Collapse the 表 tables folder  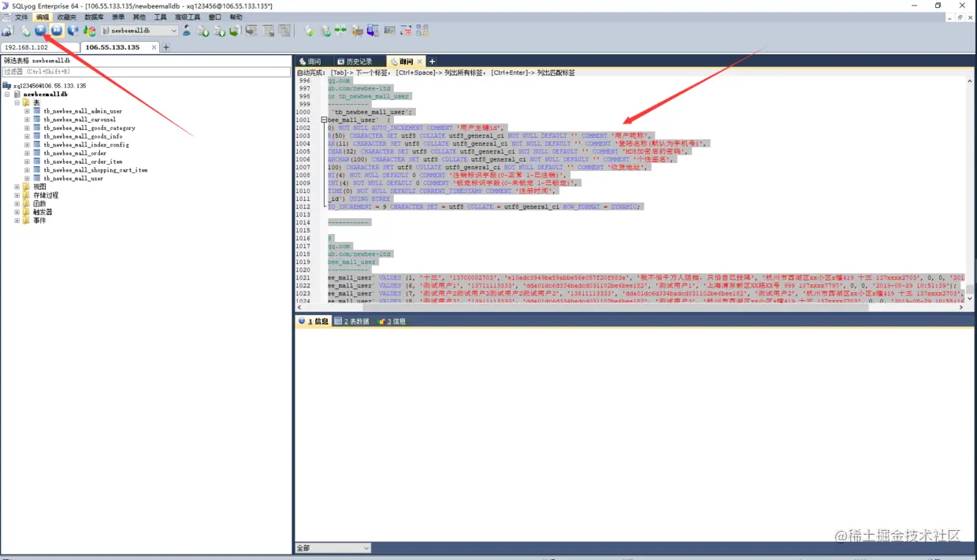[x=17, y=102]
